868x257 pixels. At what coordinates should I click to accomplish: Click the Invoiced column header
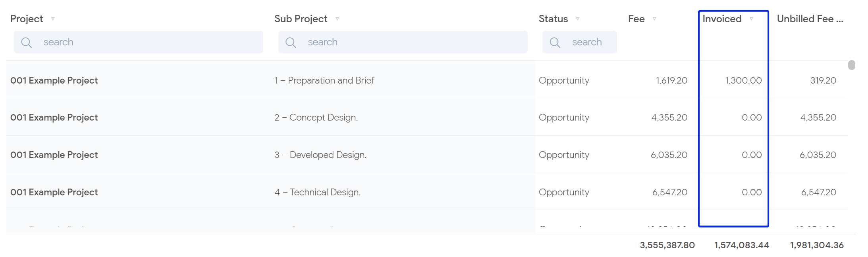[x=722, y=19]
